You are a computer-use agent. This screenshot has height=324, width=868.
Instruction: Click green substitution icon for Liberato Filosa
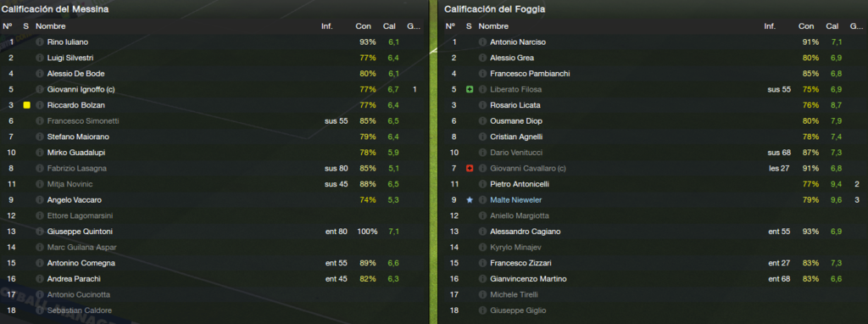[470, 89]
